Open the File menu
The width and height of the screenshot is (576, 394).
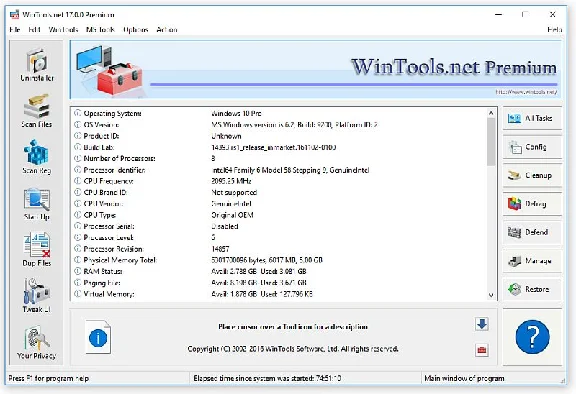pos(15,30)
